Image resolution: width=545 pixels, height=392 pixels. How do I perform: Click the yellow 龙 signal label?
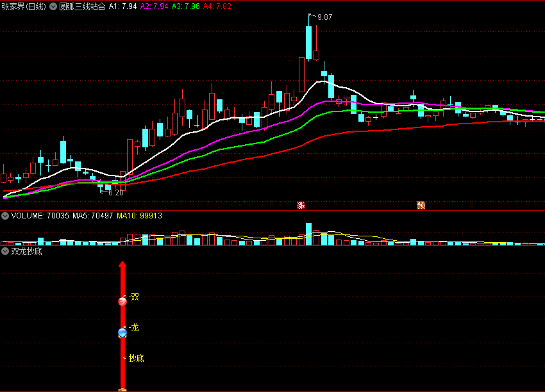[135, 327]
